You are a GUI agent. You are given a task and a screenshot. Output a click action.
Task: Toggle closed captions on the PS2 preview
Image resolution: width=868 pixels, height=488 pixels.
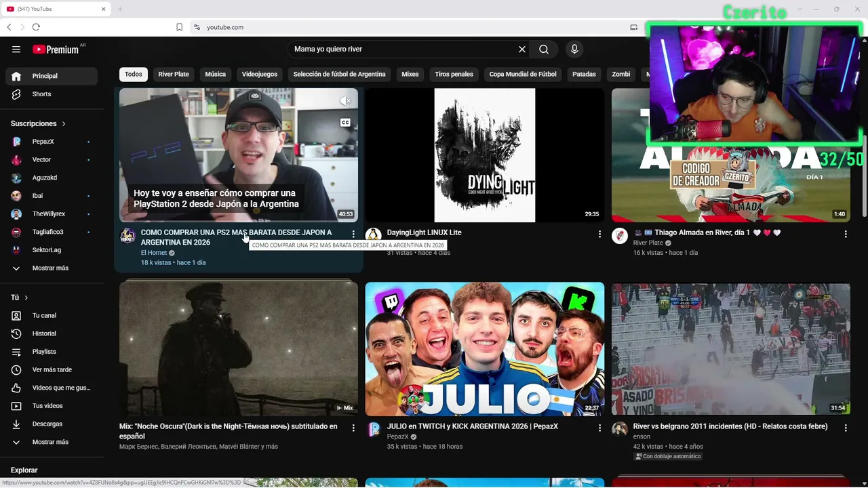coord(345,123)
